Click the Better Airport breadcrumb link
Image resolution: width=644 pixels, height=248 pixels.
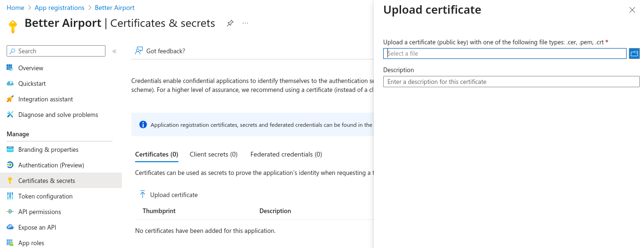point(115,8)
